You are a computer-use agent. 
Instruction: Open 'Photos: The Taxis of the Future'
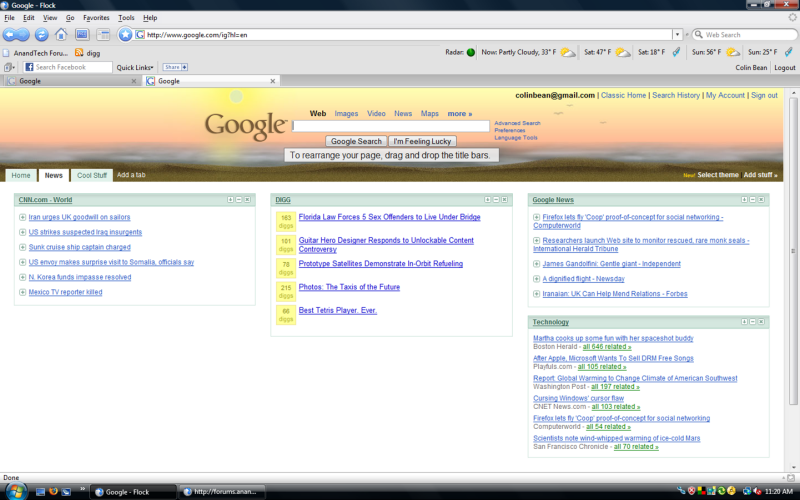(349, 287)
